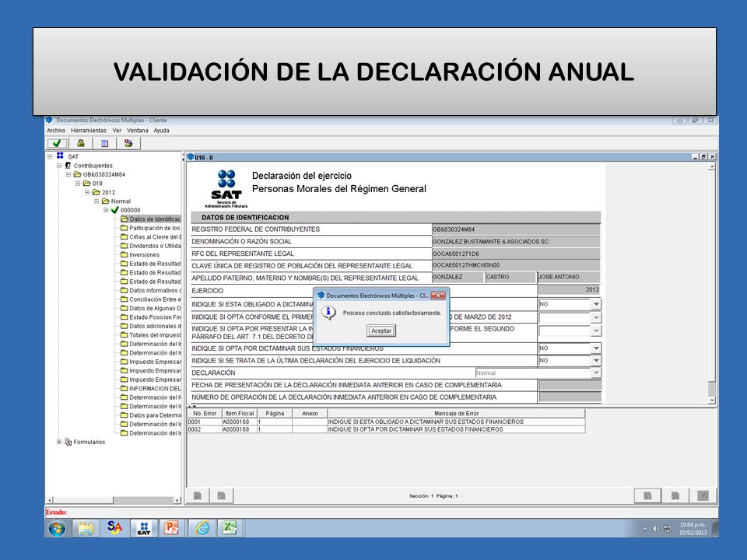Click Aceptar in the message dialog
Image resolution: width=747 pixels, height=560 pixels.
[x=381, y=331]
